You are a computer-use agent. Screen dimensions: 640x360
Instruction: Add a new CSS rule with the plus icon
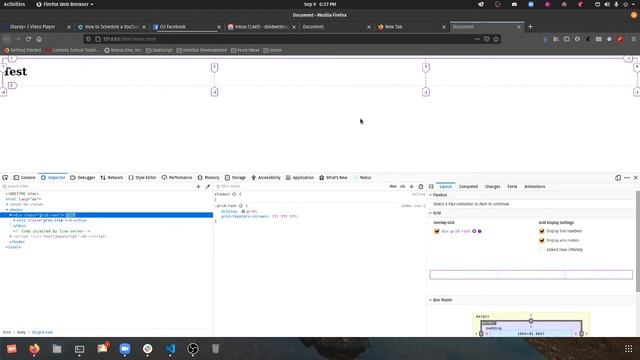tap(411, 187)
